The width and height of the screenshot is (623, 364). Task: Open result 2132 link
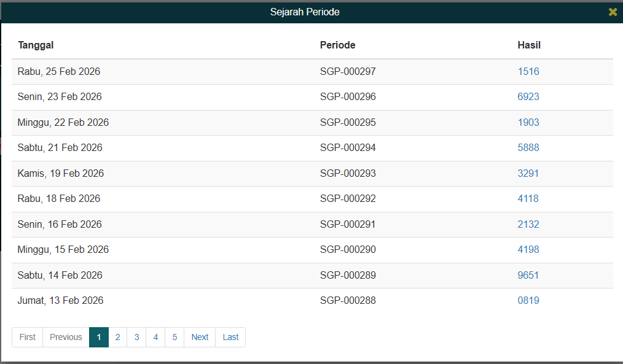click(528, 224)
